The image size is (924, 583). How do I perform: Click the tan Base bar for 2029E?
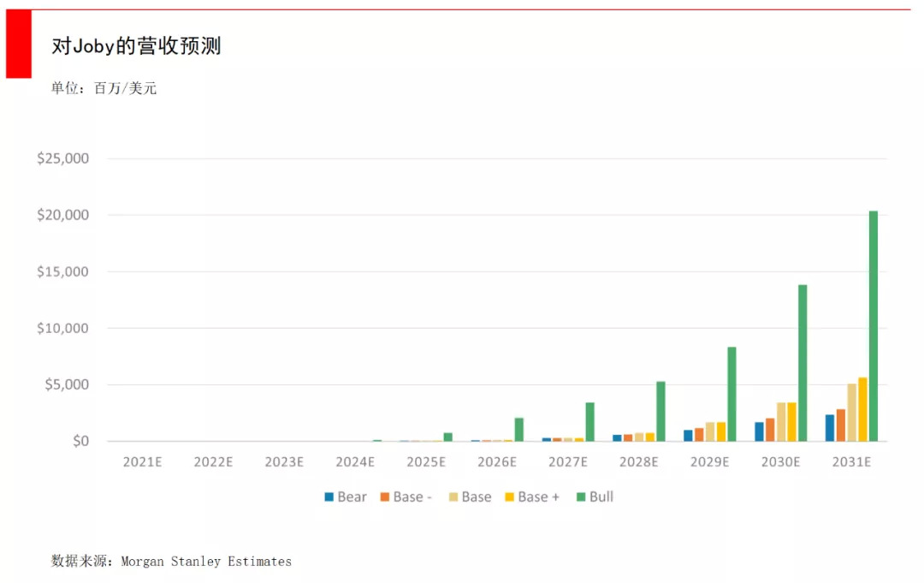(710, 431)
